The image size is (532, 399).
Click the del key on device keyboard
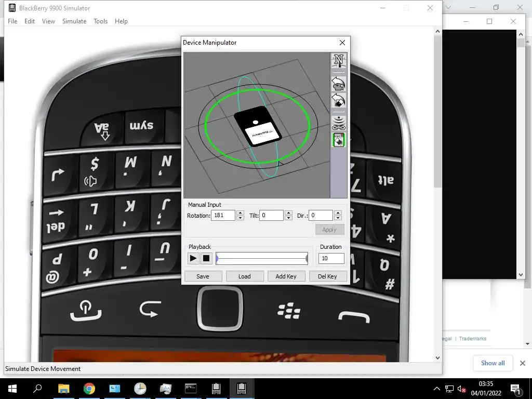point(56,220)
